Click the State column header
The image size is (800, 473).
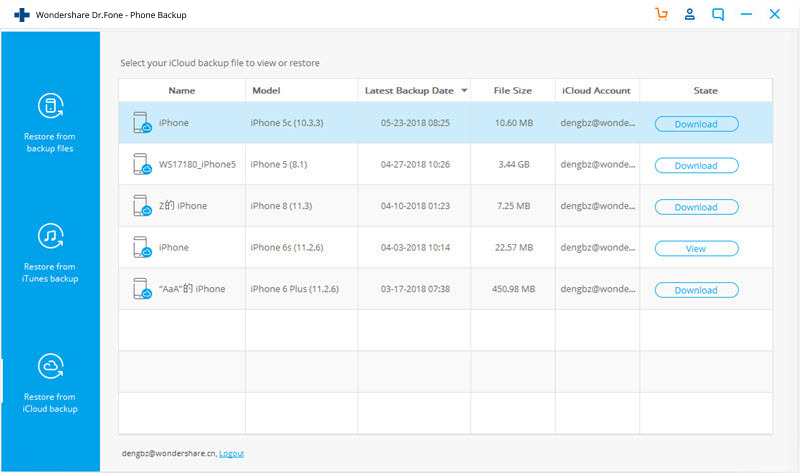(x=706, y=90)
